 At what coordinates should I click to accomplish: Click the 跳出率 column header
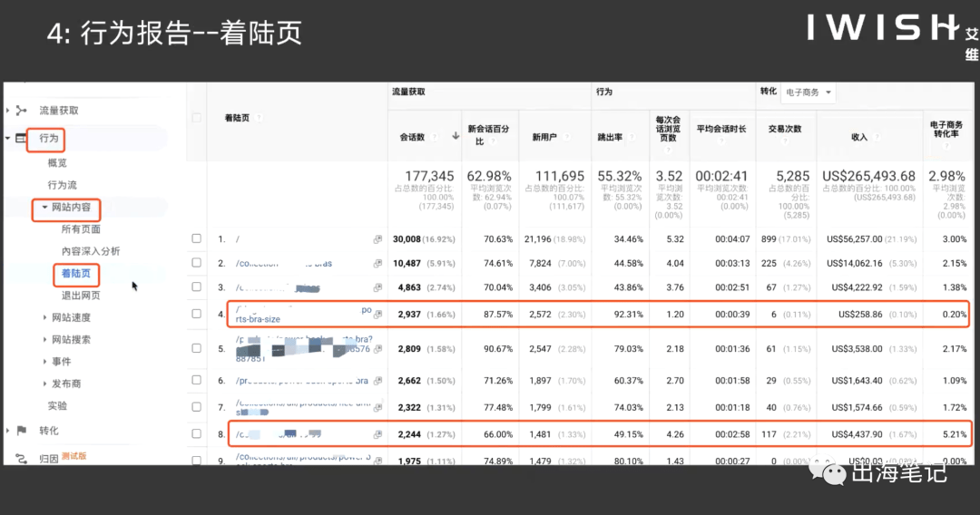610,137
